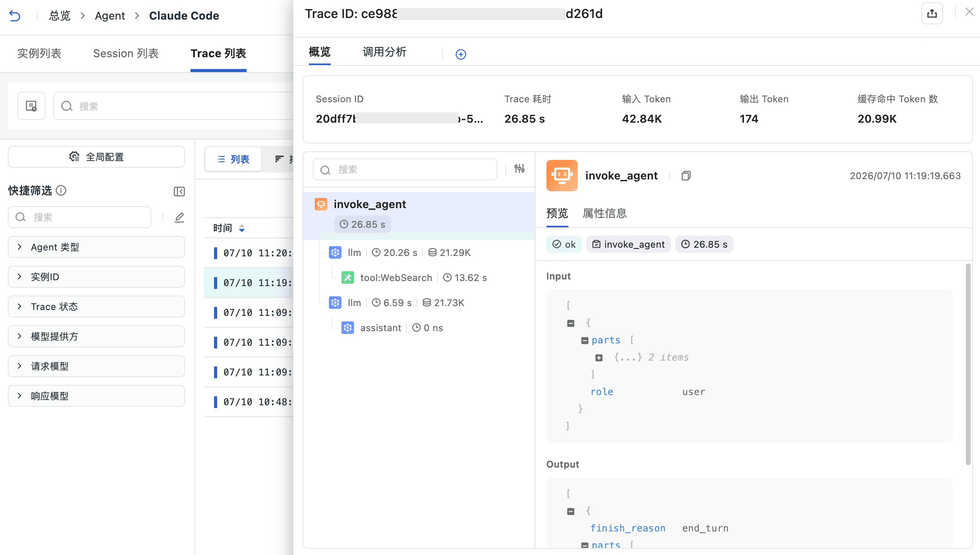The height and width of the screenshot is (555, 980).
Task: Click the filter settings sliders icon
Action: pos(519,169)
